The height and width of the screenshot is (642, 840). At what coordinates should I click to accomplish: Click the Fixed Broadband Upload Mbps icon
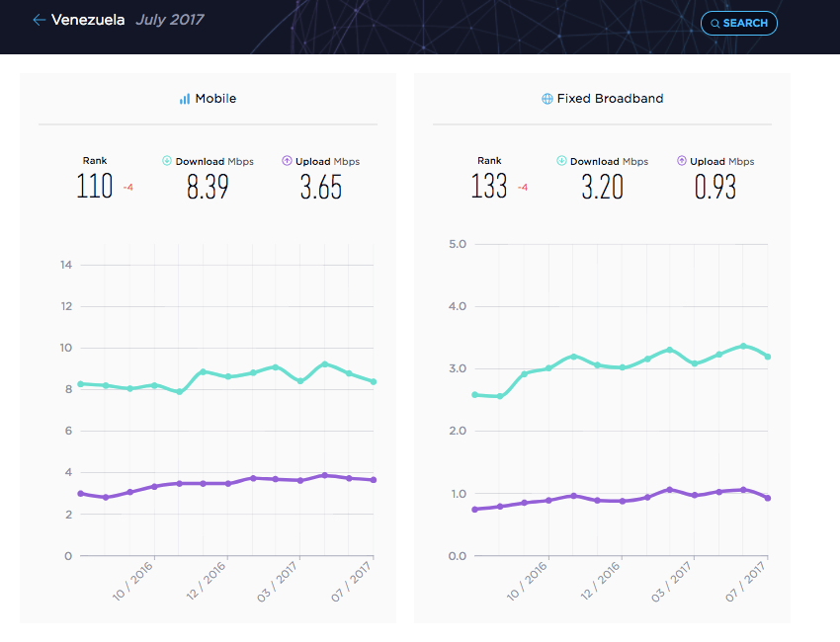(x=682, y=161)
